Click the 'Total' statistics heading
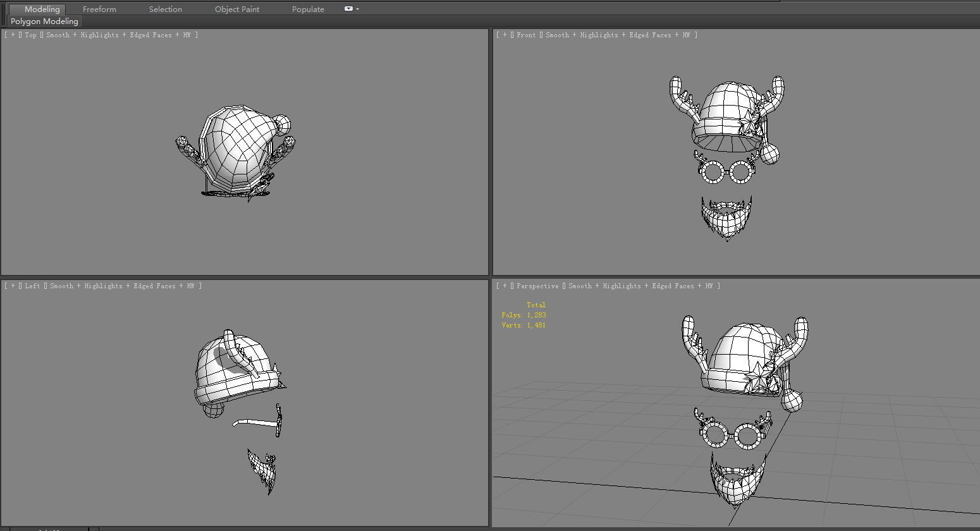Screen dimensions: 980x531 click(x=536, y=305)
